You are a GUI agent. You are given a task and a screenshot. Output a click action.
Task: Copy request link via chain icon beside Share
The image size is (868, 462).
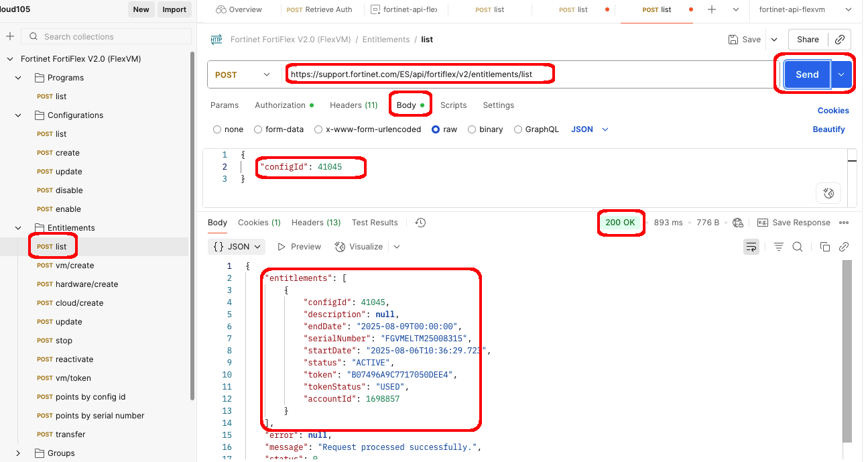(840, 40)
